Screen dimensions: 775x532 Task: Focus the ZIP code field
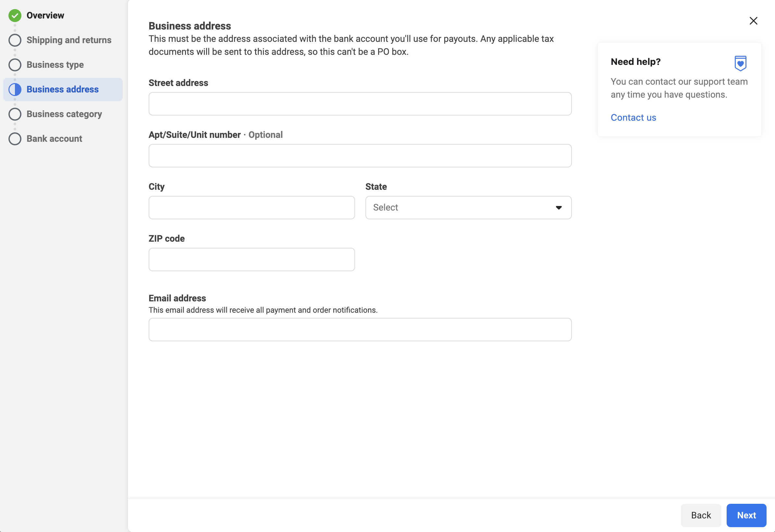click(252, 260)
